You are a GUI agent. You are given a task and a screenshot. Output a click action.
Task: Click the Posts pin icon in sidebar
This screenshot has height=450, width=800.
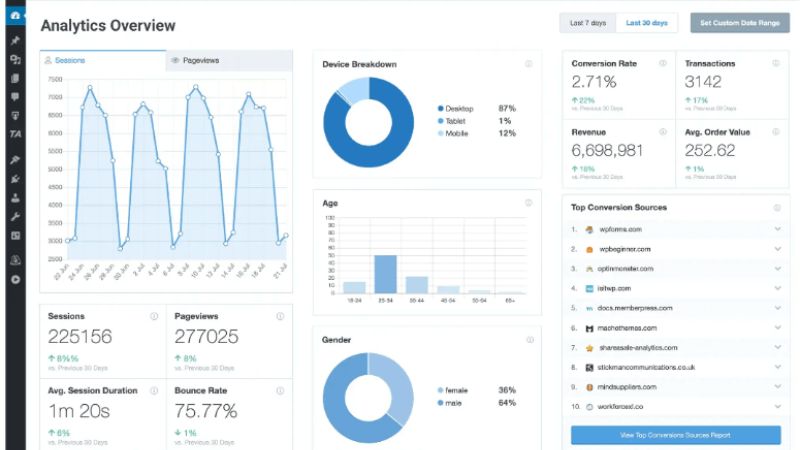point(14,41)
